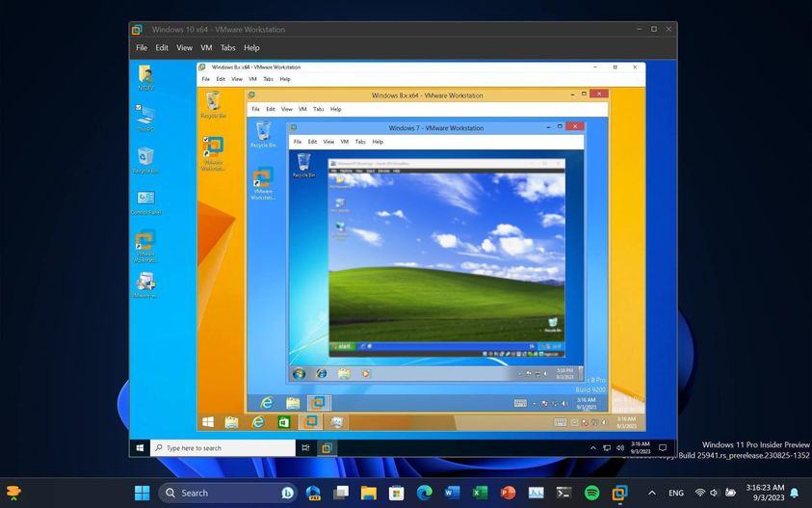Click the Windows 7 Start orb
This screenshot has width=812, height=508.
(299, 374)
